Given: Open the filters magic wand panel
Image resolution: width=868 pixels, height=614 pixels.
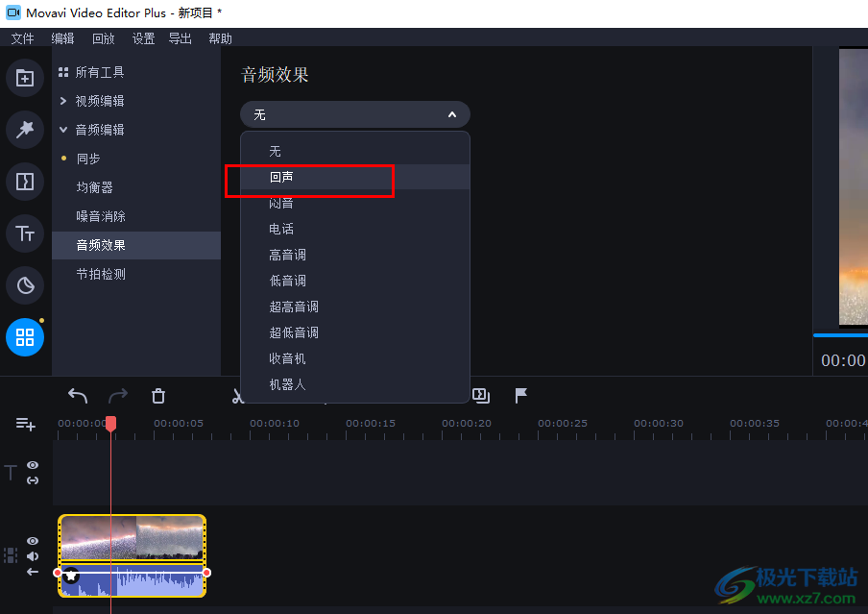Looking at the screenshot, I should pyautogui.click(x=25, y=130).
